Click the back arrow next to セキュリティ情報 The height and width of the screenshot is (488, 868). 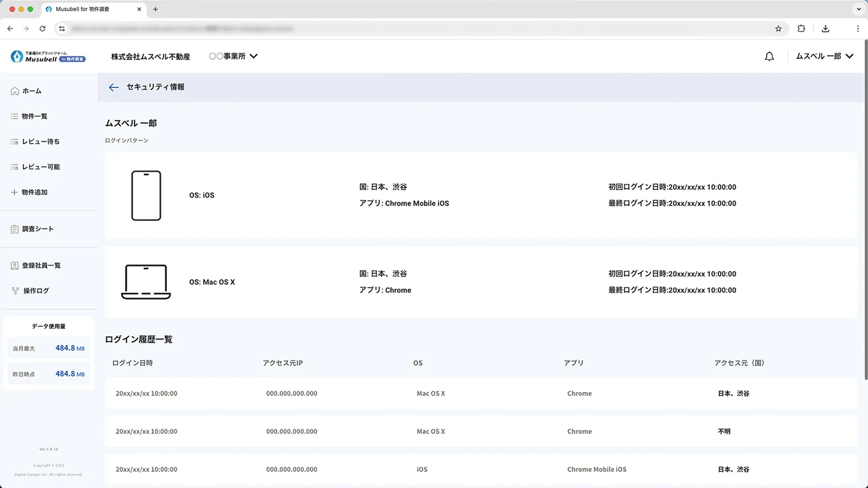pyautogui.click(x=114, y=87)
